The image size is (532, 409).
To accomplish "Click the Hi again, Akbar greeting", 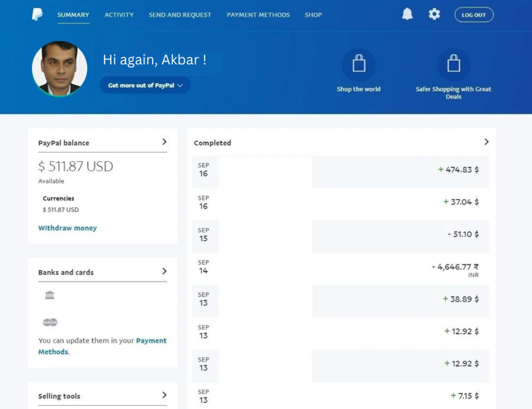I will 155,60.
